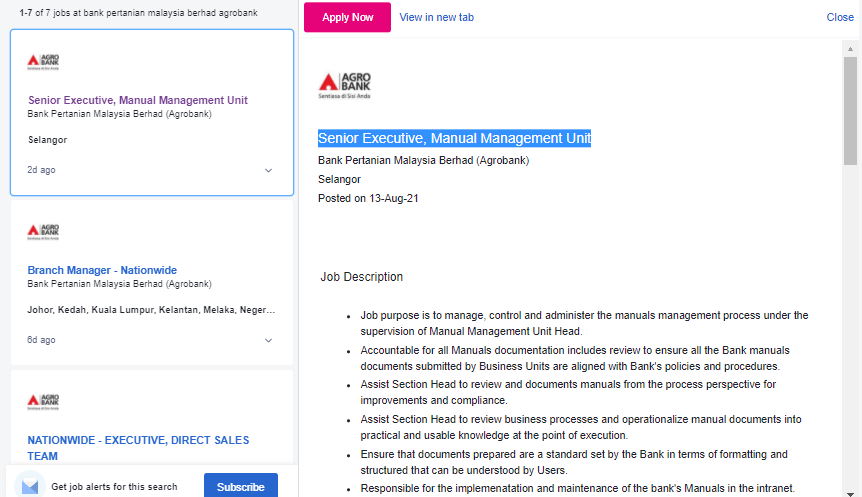Image resolution: width=862 pixels, height=497 pixels.
Task: Subscribe to job alerts for this search
Action: 240,487
